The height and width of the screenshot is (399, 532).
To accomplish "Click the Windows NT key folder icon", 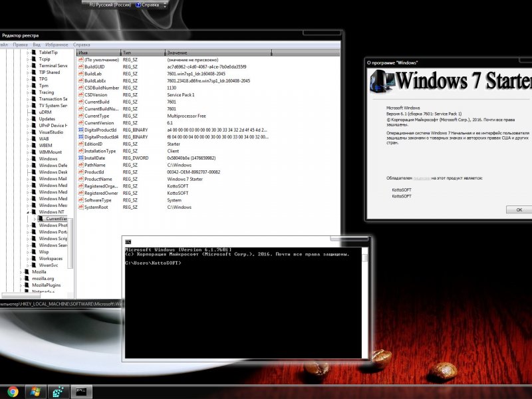I will coord(34,211).
